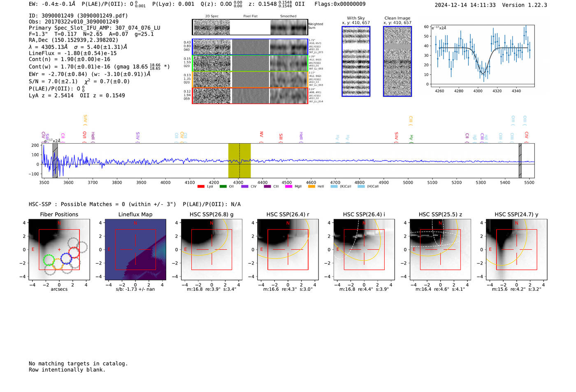Click the orange HeII legend swatch
This screenshot has width=576, height=392.
(x=311, y=187)
